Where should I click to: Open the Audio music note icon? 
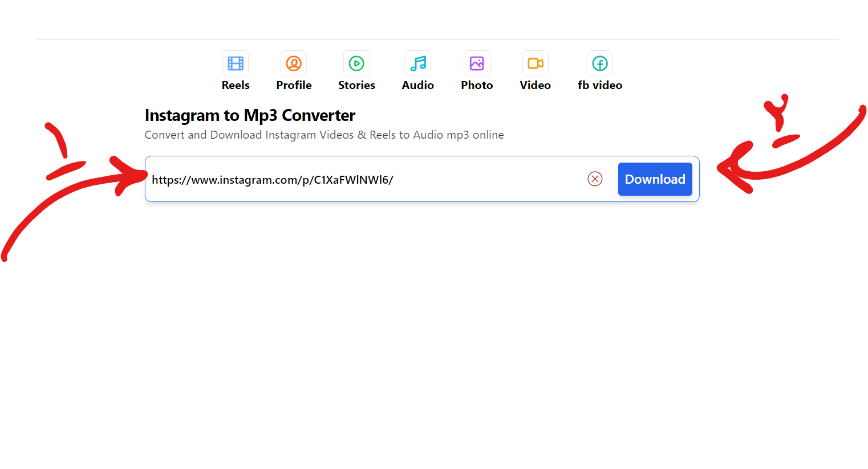coord(418,63)
